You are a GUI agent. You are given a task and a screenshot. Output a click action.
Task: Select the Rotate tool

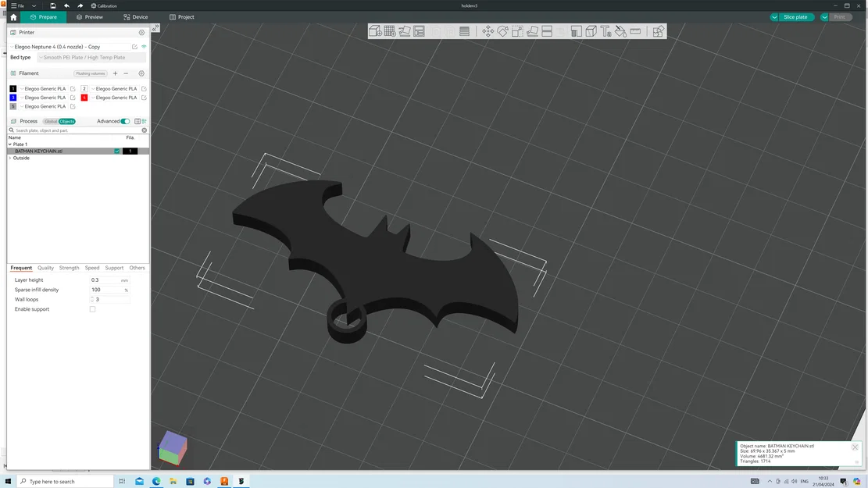point(502,31)
